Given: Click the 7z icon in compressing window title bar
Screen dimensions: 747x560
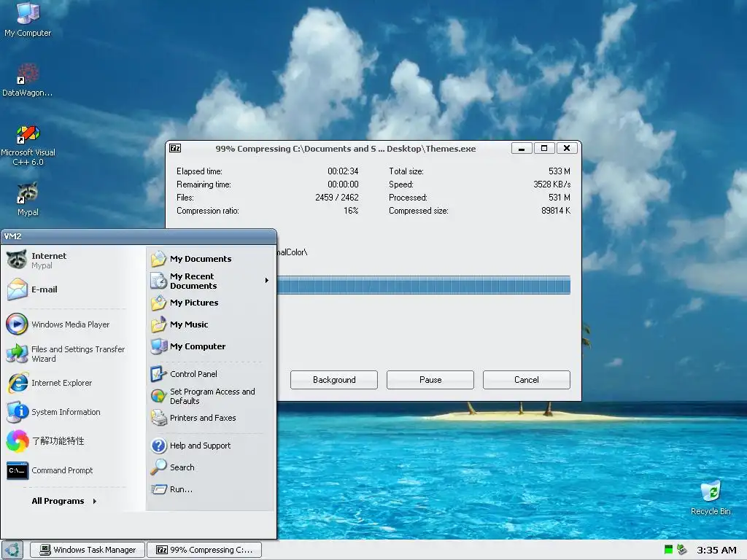Looking at the screenshot, I should point(175,148).
